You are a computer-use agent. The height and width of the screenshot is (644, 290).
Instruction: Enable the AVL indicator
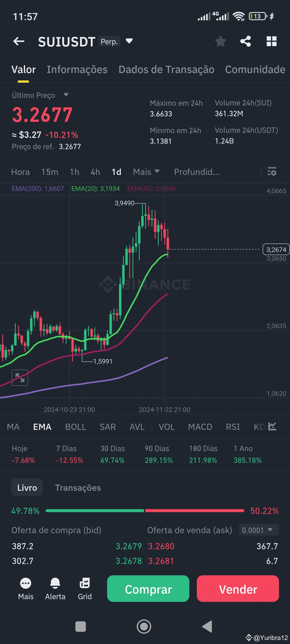[137, 427]
